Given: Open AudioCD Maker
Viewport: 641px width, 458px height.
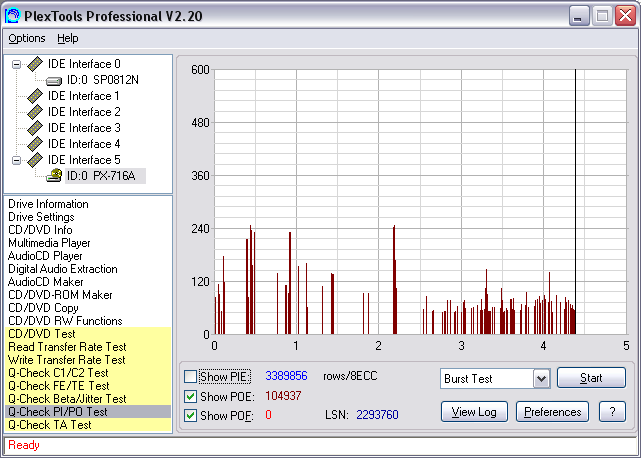Looking at the screenshot, I should [x=45, y=282].
